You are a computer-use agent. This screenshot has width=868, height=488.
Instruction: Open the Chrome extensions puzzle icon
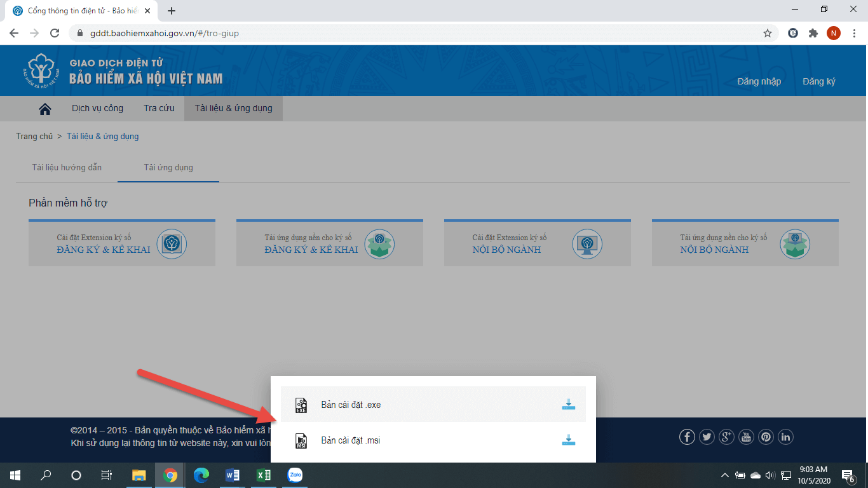(x=813, y=33)
